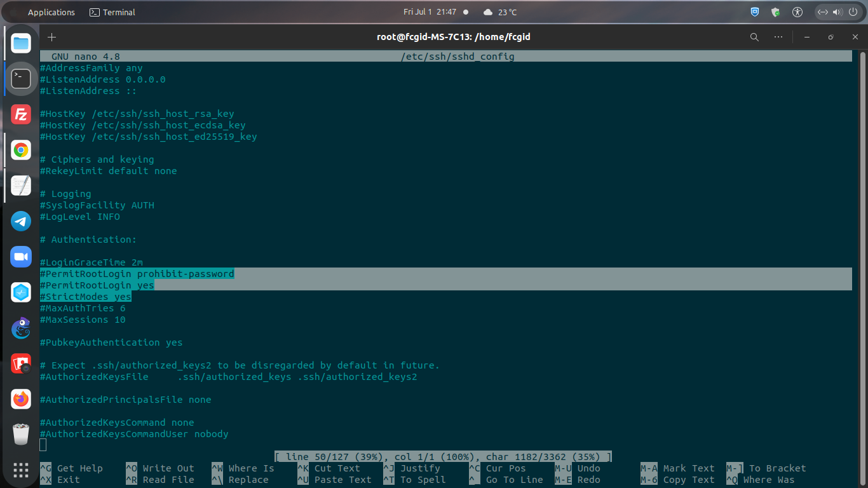Launch Telegram from the dock
This screenshot has height=488, width=868.
click(21, 221)
